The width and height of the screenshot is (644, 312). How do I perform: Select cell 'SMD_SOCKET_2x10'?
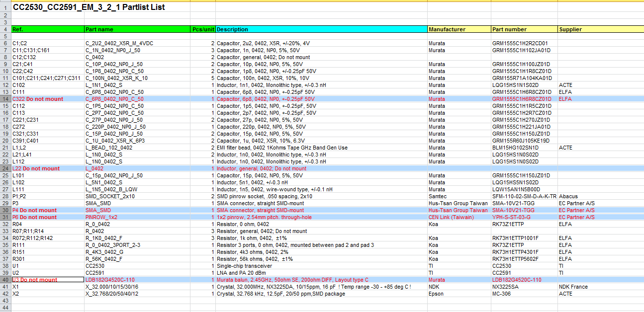click(x=137, y=196)
